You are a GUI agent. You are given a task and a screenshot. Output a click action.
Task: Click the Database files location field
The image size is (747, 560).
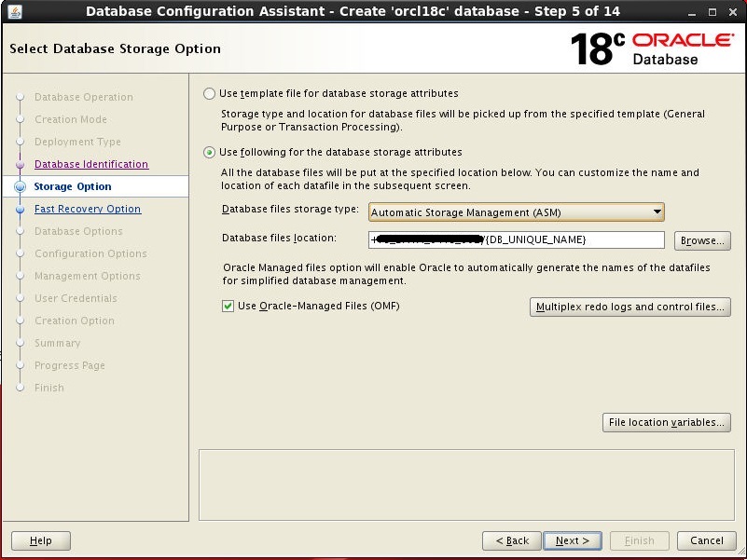point(516,239)
